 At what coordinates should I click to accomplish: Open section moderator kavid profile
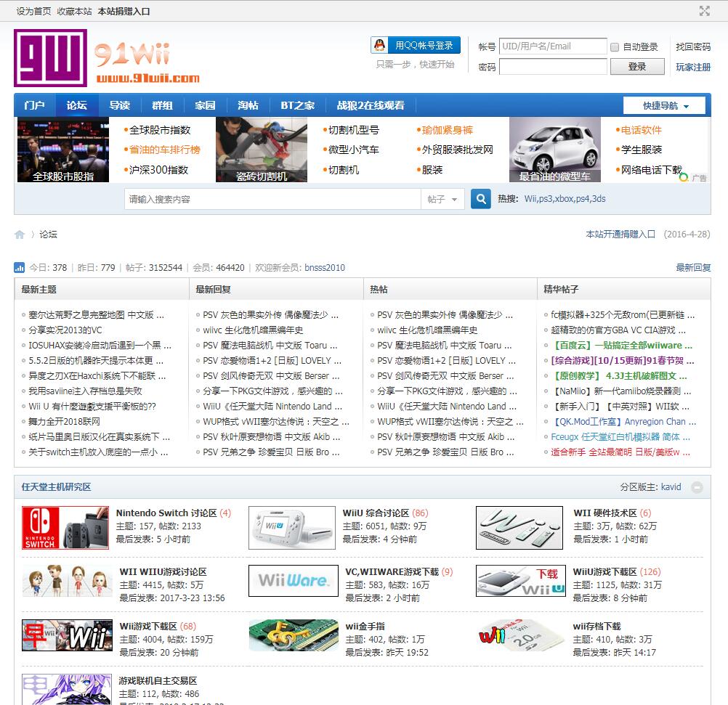coord(671,487)
